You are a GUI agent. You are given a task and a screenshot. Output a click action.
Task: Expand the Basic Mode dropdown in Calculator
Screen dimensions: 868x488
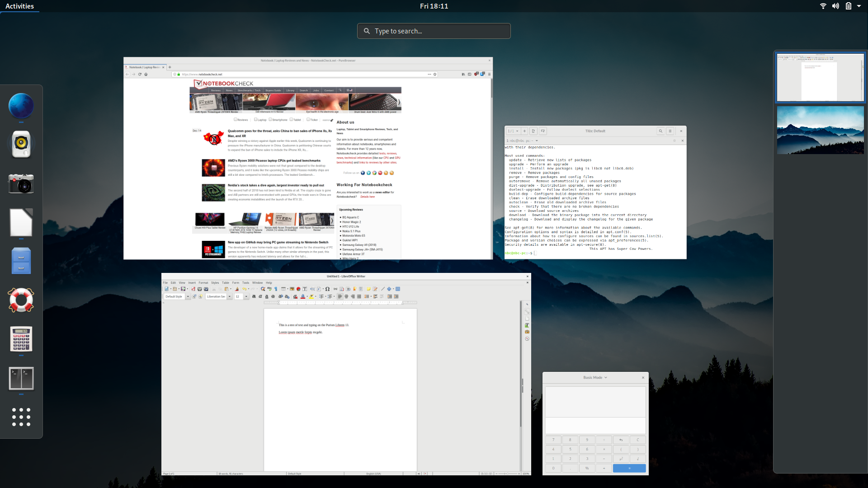click(595, 378)
